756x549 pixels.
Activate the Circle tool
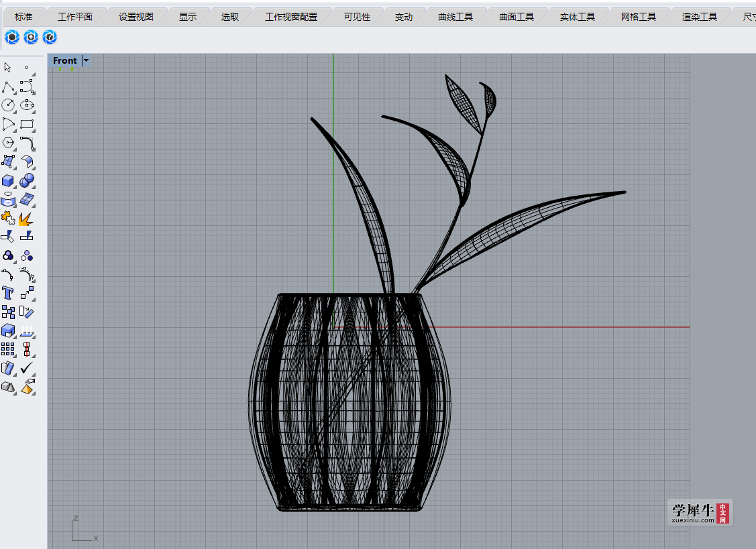click(x=8, y=105)
